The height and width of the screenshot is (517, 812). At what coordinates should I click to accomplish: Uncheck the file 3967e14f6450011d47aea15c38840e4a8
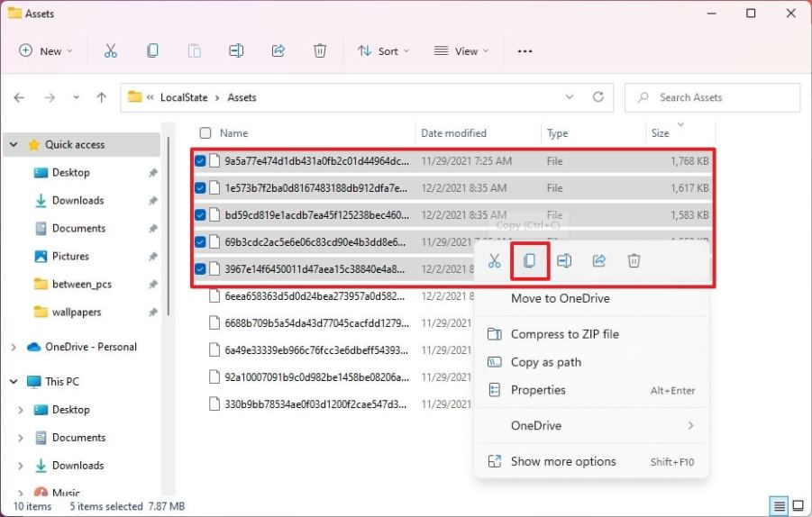click(x=200, y=269)
